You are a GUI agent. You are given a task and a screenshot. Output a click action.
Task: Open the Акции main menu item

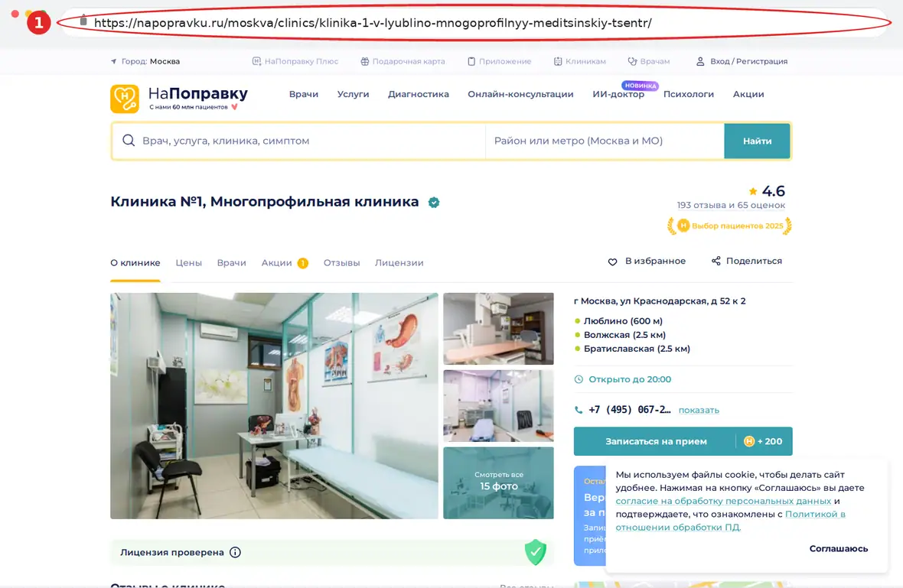tap(748, 94)
